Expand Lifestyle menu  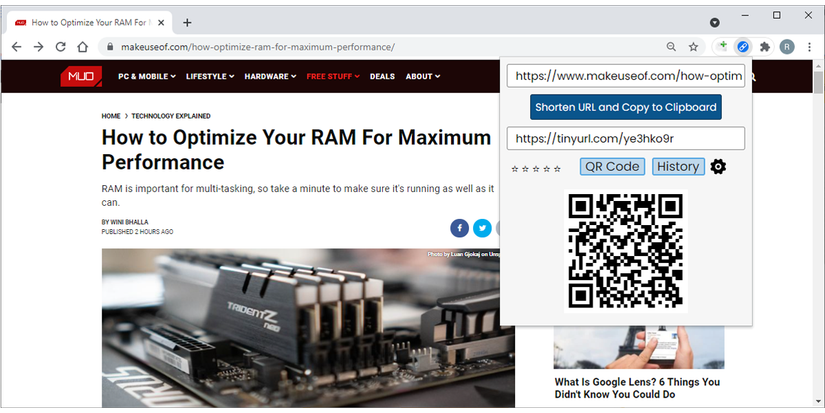click(210, 76)
